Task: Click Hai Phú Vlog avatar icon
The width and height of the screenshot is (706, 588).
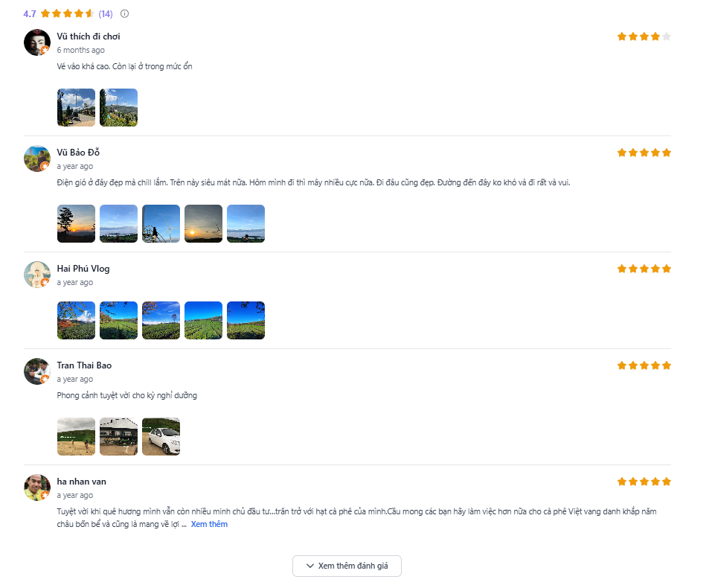Action: (x=37, y=275)
